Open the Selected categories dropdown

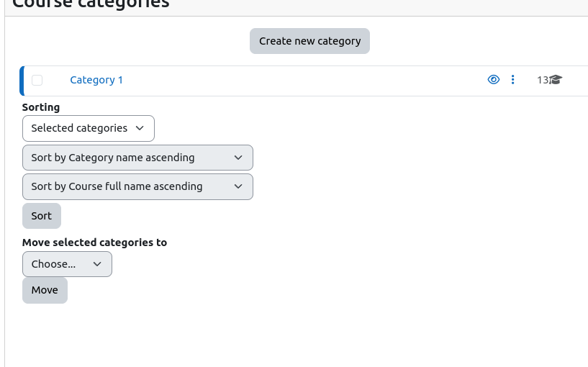(x=89, y=129)
